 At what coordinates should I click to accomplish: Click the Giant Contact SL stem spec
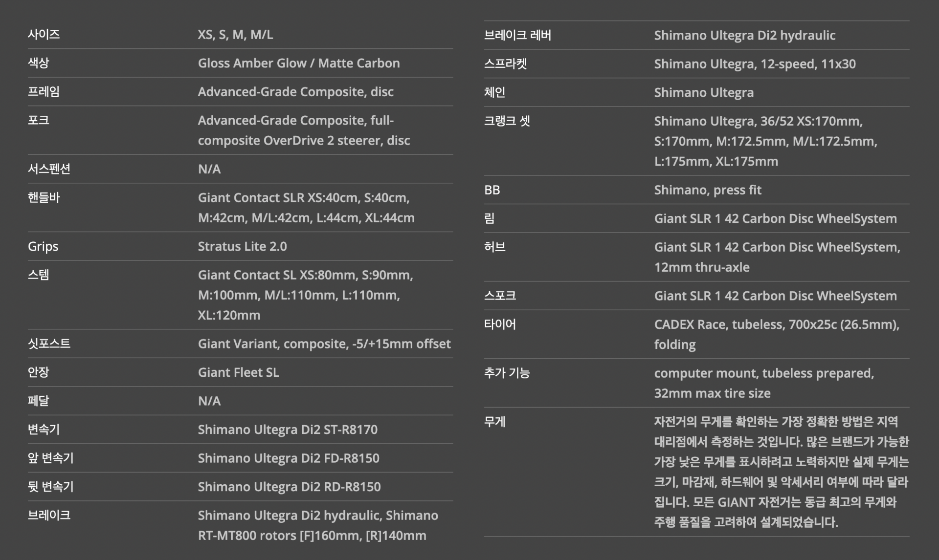tap(305, 295)
